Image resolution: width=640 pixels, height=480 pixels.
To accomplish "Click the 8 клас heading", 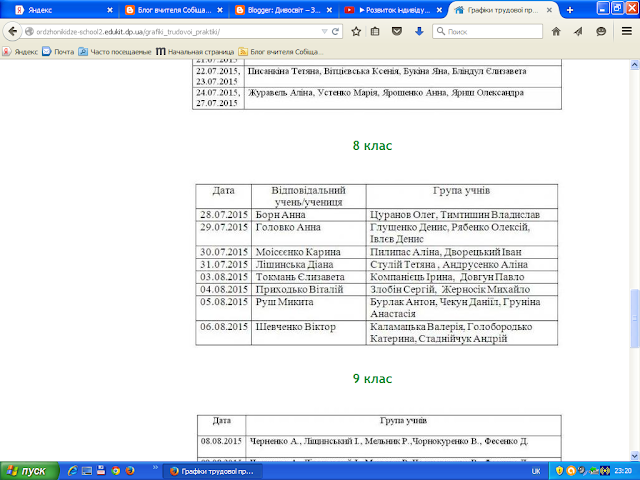I will tap(372, 146).
